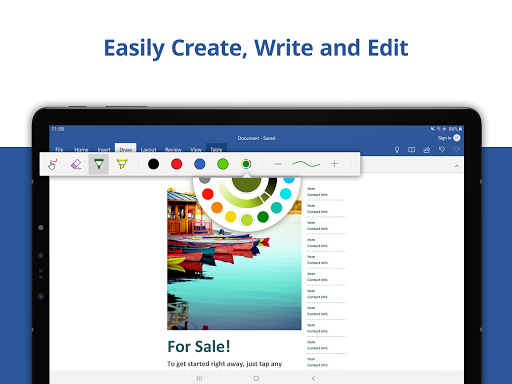Collapse the ribbon with the chevron

tap(457, 166)
